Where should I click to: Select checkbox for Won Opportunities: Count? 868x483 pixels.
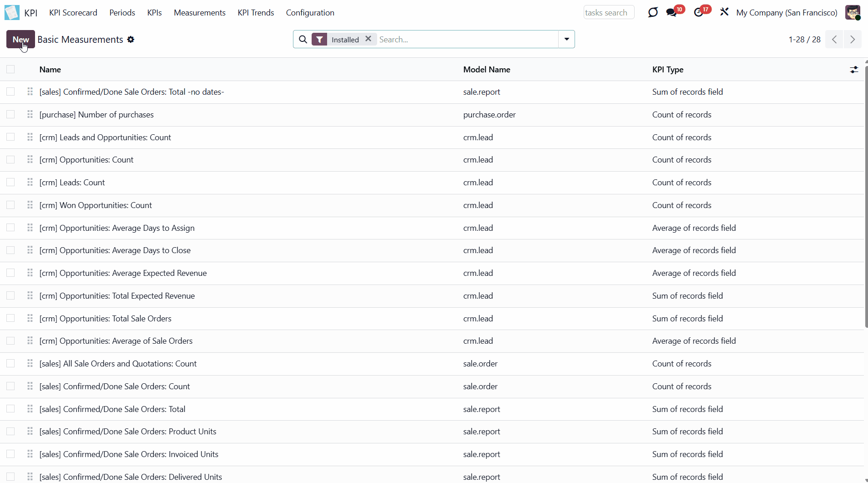10,205
